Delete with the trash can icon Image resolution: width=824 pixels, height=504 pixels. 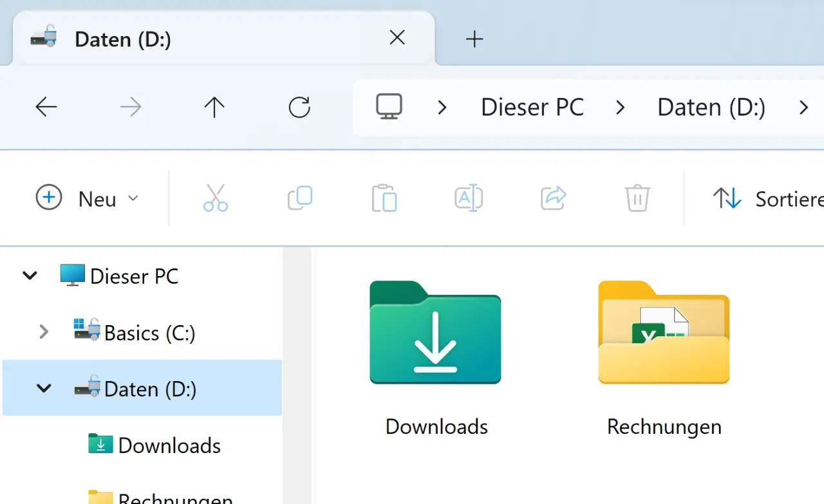(x=637, y=198)
